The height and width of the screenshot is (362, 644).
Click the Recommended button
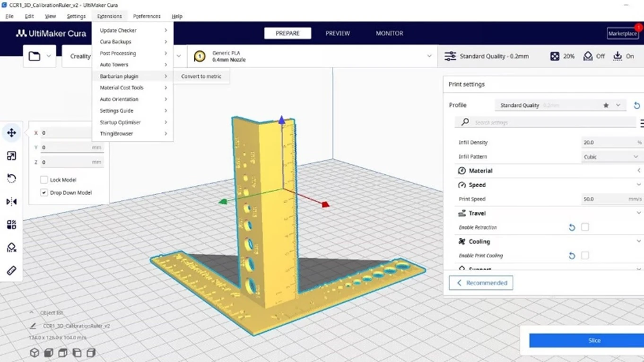click(481, 283)
